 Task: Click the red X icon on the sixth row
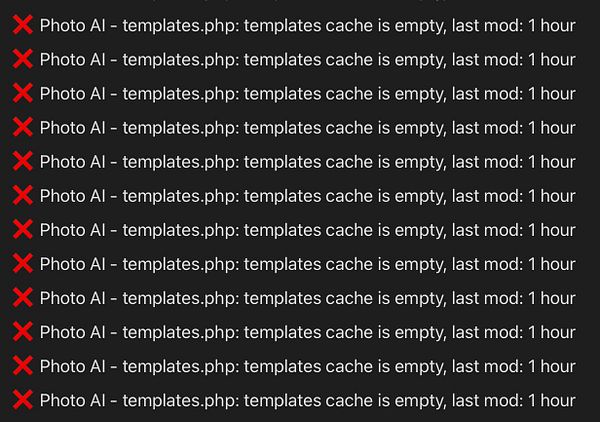click(x=23, y=196)
